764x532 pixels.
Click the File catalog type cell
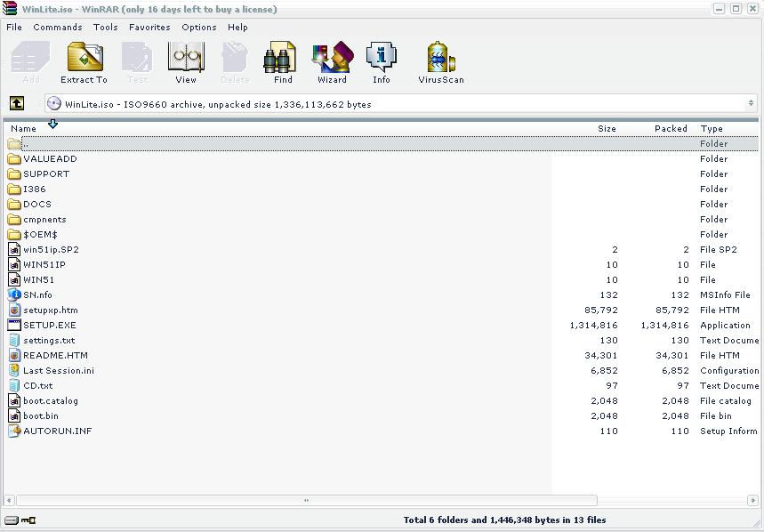click(x=726, y=400)
